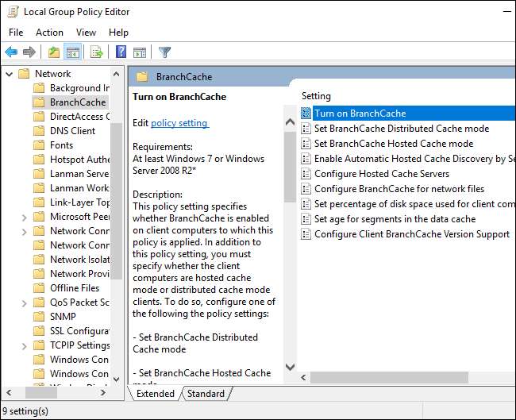
Task: Click the Forward arrow toolbar icon
Action: pyautogui.click(x=29, y=52)
